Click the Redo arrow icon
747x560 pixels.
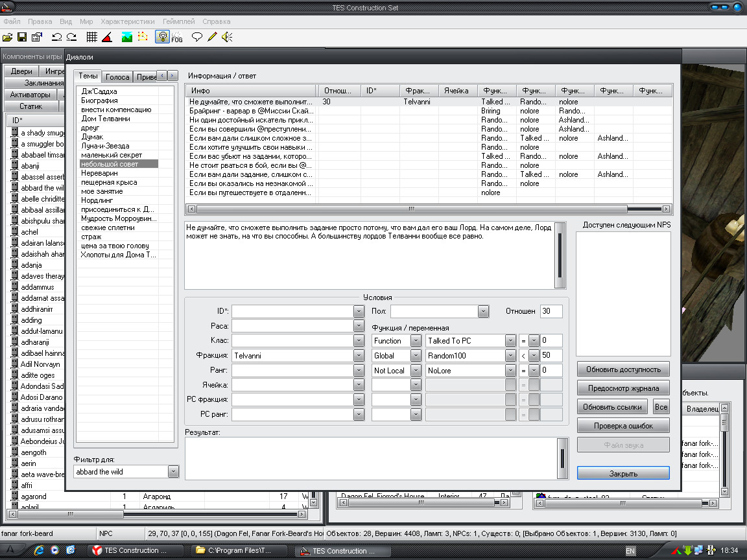point(71,37)
